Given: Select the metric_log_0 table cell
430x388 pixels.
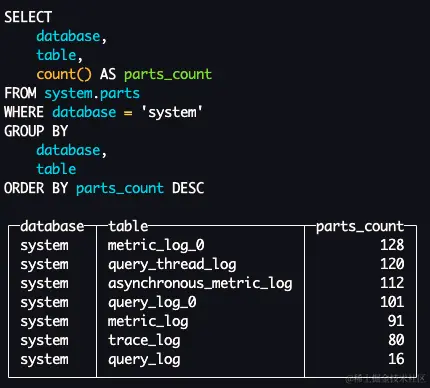Looking at the screenshot, I should 156,246.
